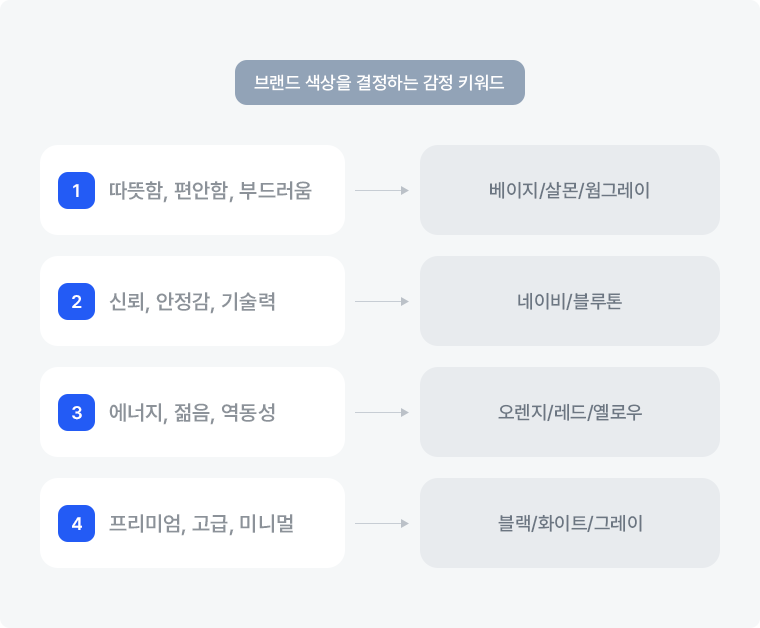Click the word 따뜻함
Image resolution: width=760 pixels, height=628 pixels.
point(136,190)
